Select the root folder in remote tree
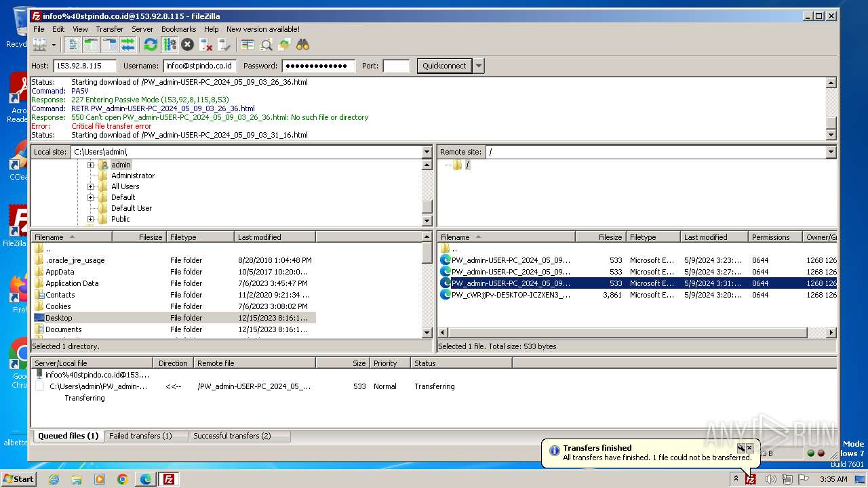Viewport: 868px width, 488px height. tap(467, 165)
